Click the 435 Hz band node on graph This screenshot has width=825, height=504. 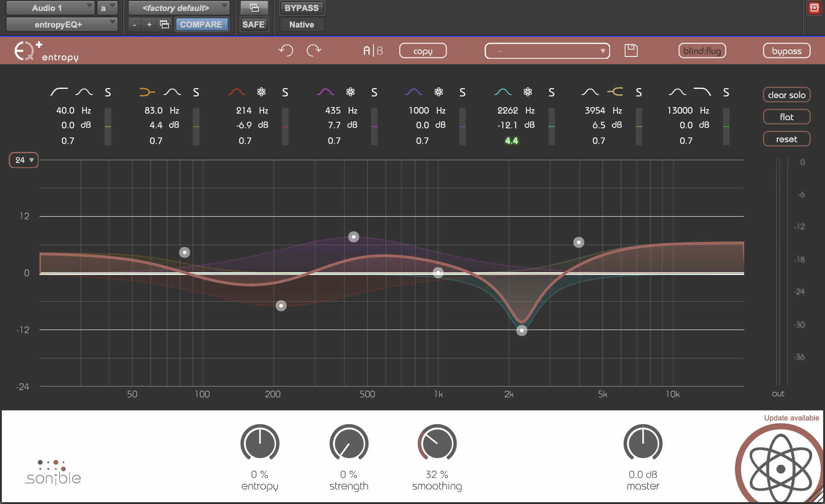[353, 237]
